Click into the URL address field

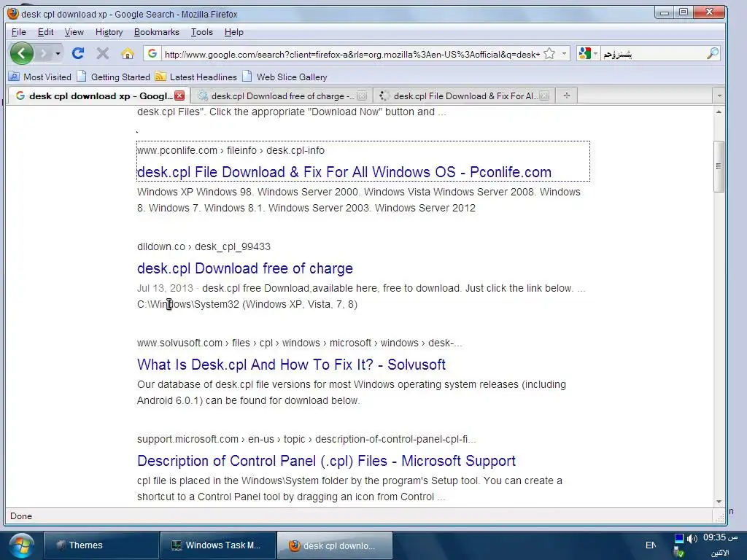pos(352,54)
